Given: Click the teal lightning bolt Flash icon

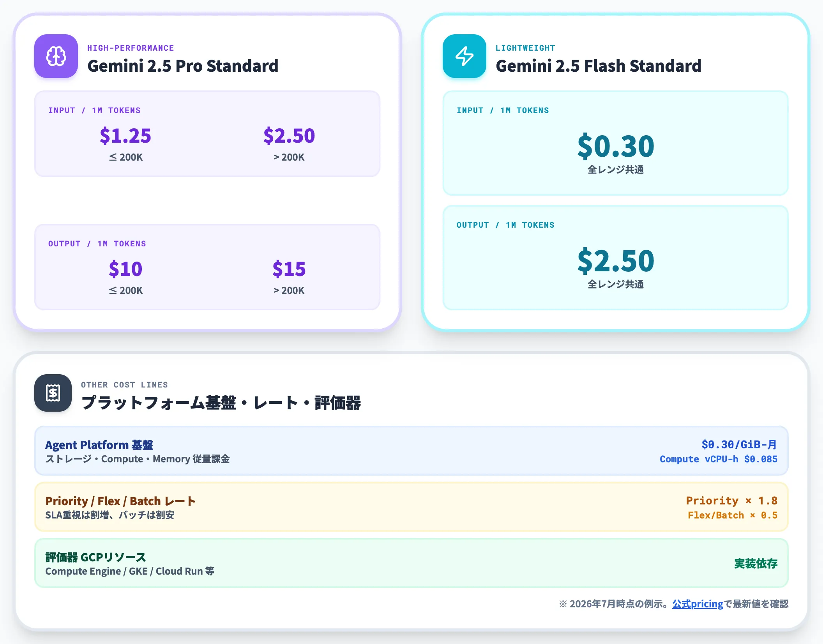Looking at the screenshot, I should click(464, 56).
